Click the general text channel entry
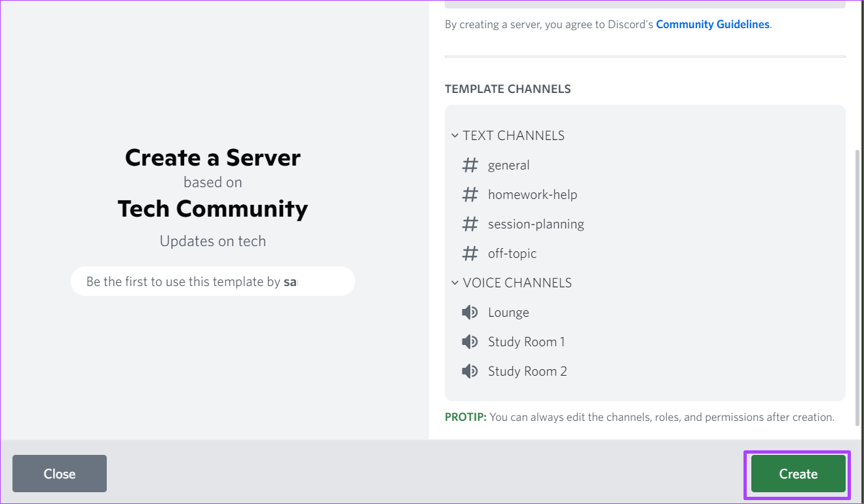This screenshot has width=864, height=504. point(509,165)
